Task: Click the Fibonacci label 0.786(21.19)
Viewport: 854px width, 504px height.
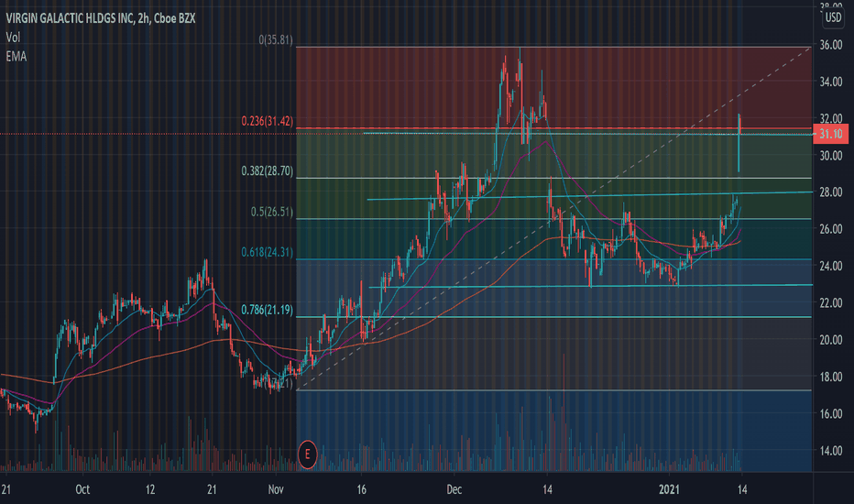Action: coord(267,310)
